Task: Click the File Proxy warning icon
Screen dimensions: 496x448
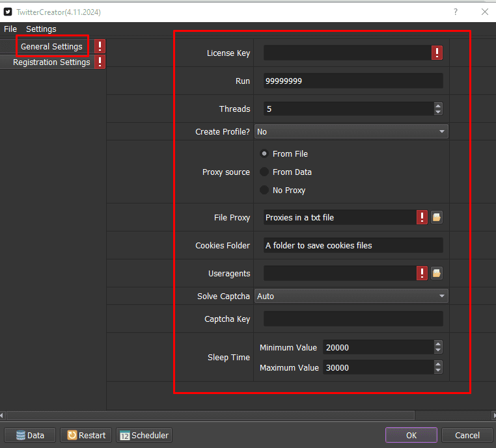Action: 422,217
